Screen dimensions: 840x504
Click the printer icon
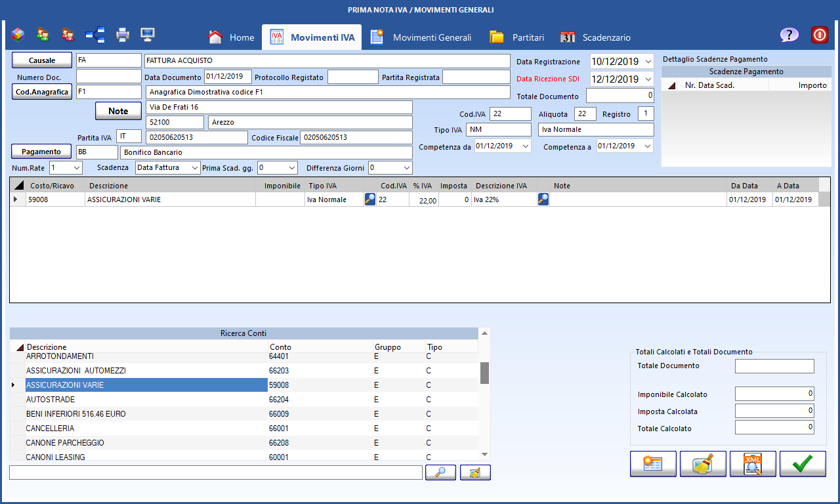123,34
